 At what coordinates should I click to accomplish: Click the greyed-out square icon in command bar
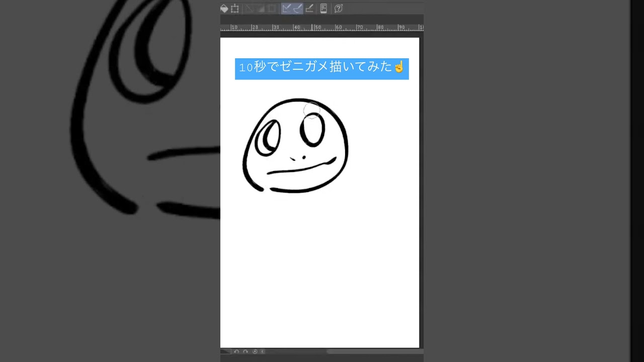(x=272, y=9)
